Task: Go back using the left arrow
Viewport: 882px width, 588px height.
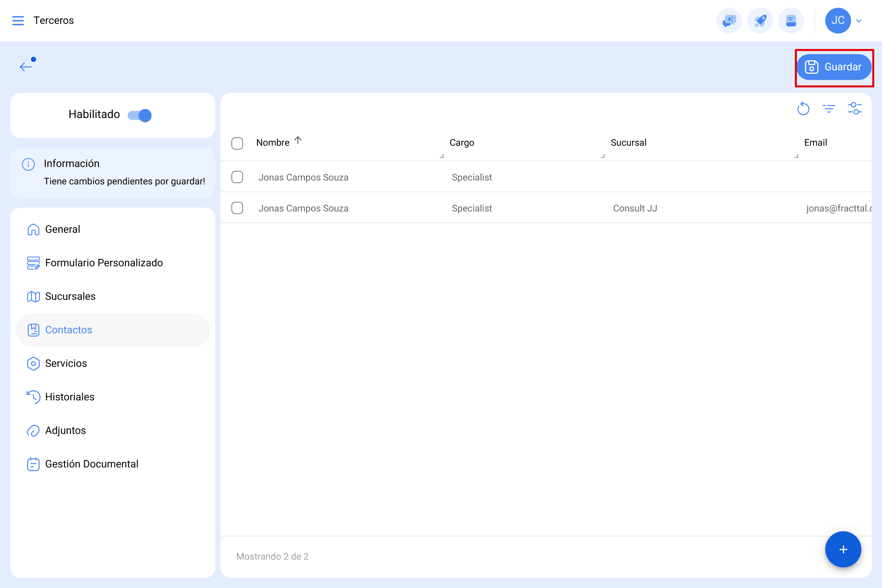Action: pyautogui.click(x=26, y=67)
